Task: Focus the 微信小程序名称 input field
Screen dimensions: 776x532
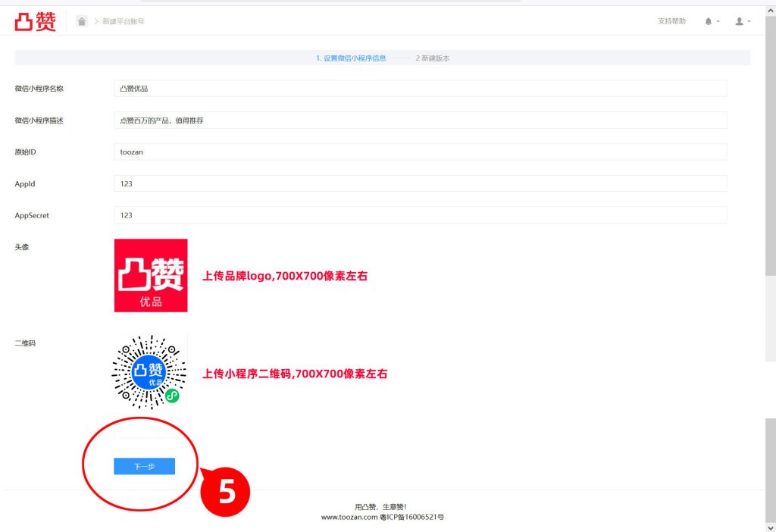Action: (420, 89)
